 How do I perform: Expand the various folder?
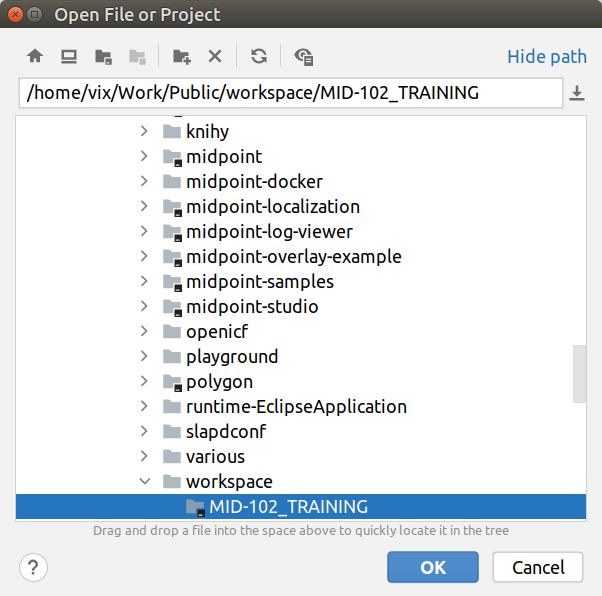[x=144, y=456]
